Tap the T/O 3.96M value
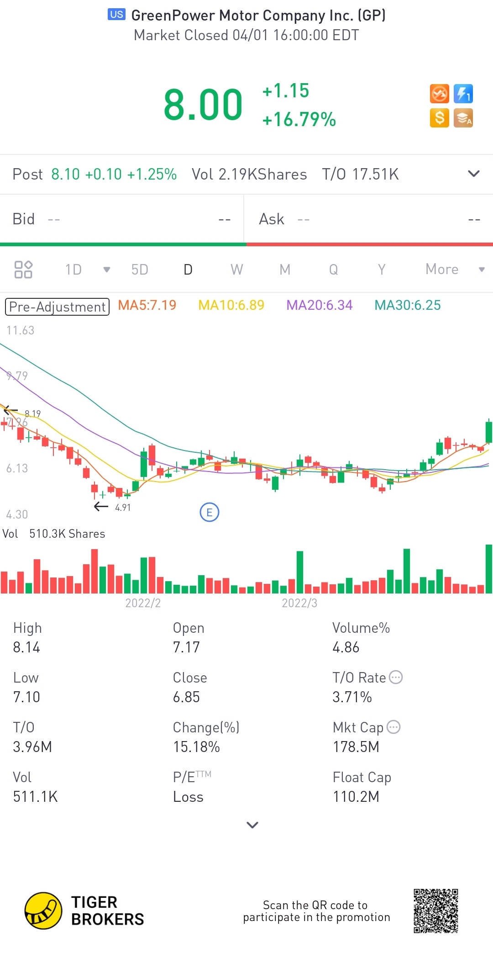 [x=32, y=747]
